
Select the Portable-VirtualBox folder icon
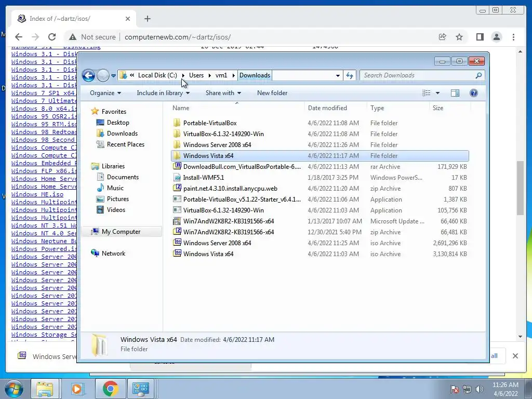(x=177, y=123)
